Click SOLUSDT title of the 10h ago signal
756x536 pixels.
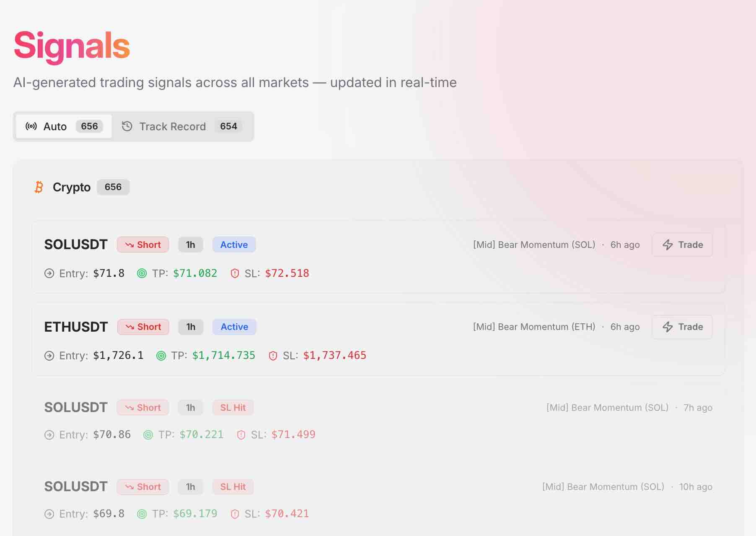[76, 487]
